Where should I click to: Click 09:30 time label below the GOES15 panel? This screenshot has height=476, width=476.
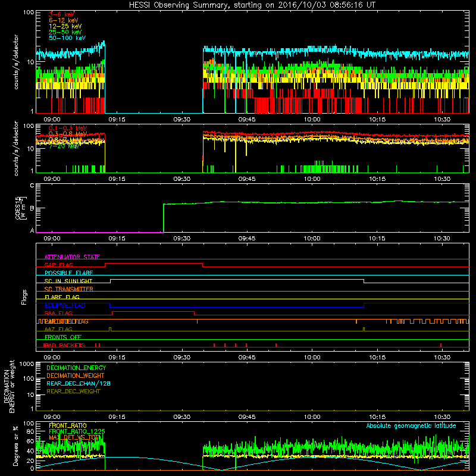coord(182,239)
